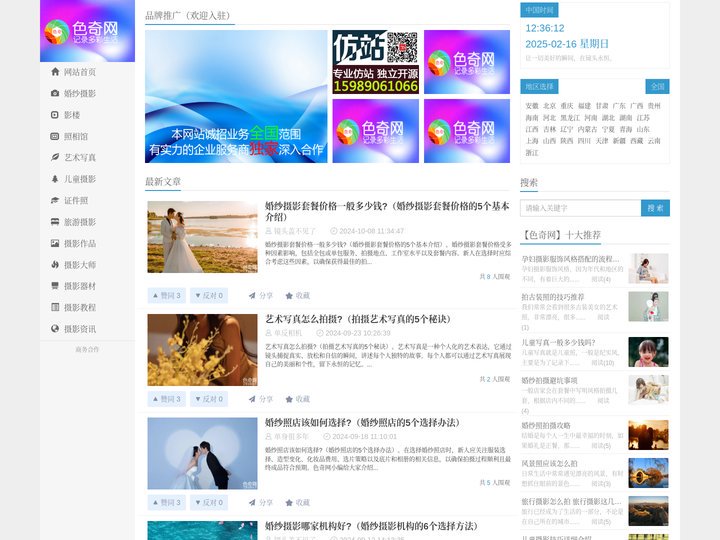Click the book icon for 摄影教程
The image size is (720, 540).
click(x=55, y=307)
